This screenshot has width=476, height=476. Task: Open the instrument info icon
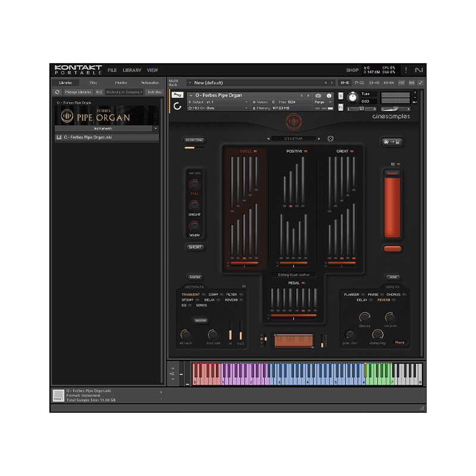(x=329, y=96)
